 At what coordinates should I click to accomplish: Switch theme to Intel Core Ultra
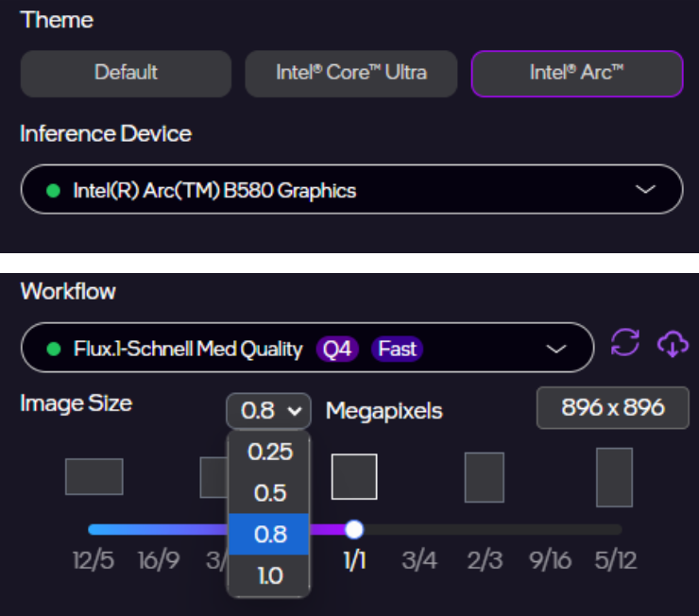[x=350, y=73]
